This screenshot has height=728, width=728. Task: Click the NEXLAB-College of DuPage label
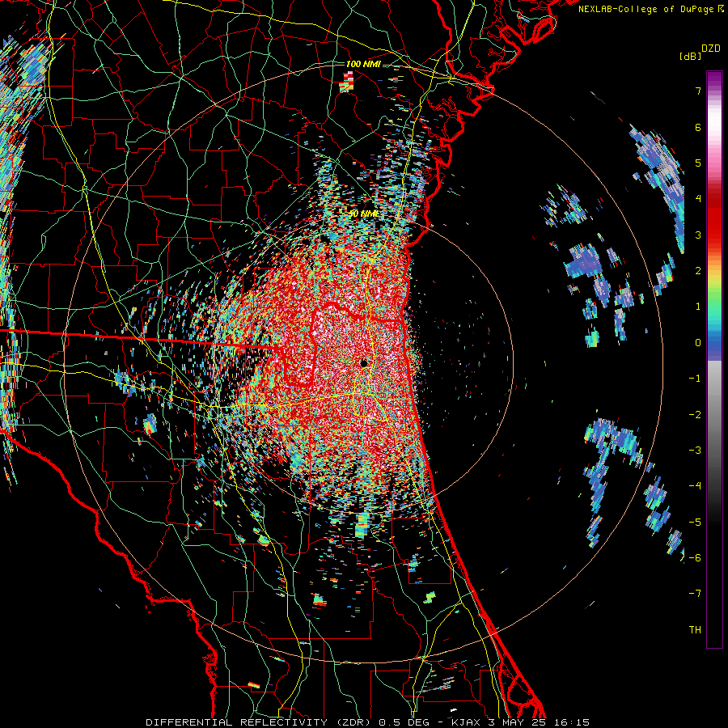coord(650,9)
